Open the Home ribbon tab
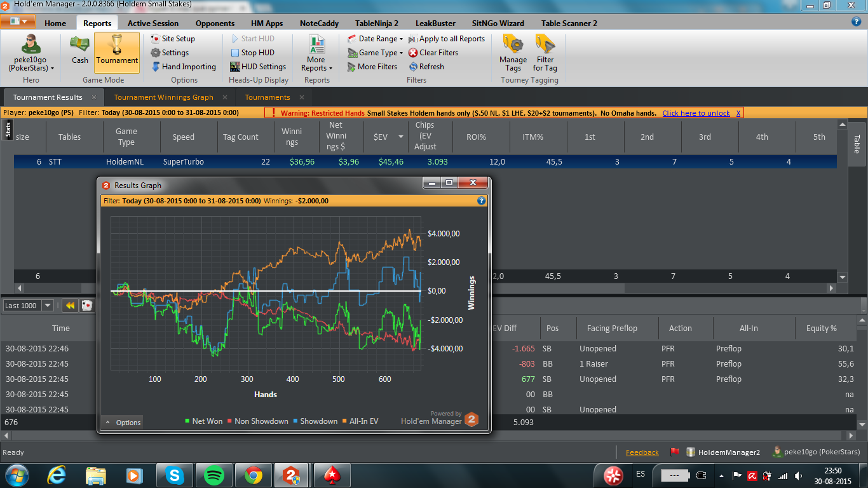 pos(55,24)
